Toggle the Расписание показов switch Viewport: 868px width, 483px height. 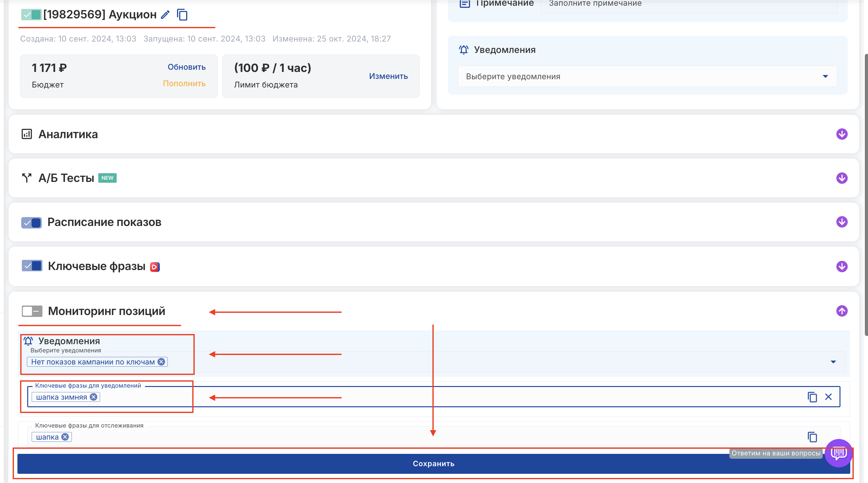(x=32, y=222)
